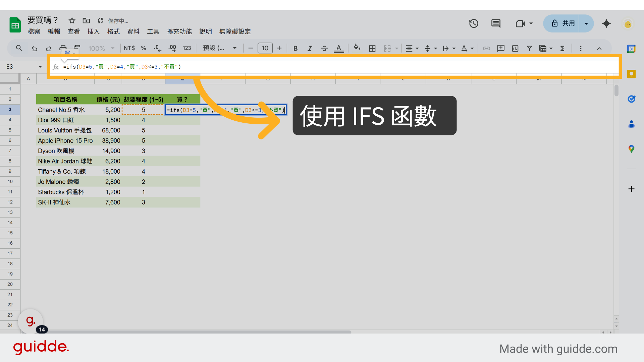This screenshot has width=644, height=362.
Task: Open the 插入 menu
Action: [93, 32]
